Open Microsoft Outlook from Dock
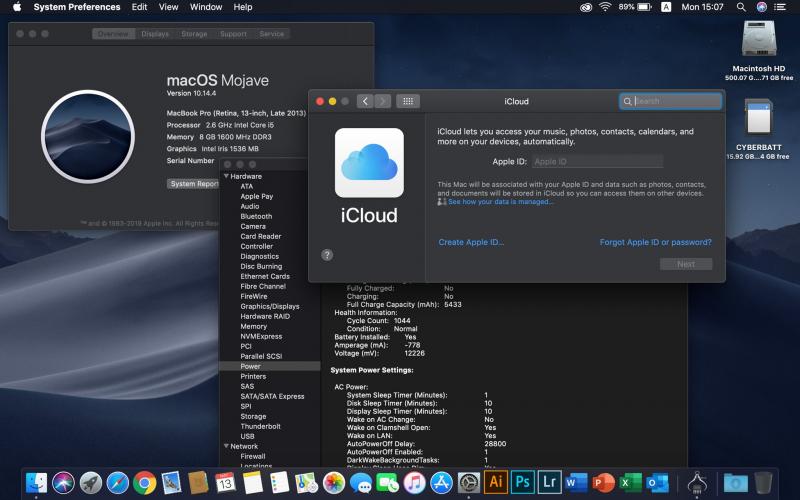Viewport: 800px width, 500px height. [658, 483]
